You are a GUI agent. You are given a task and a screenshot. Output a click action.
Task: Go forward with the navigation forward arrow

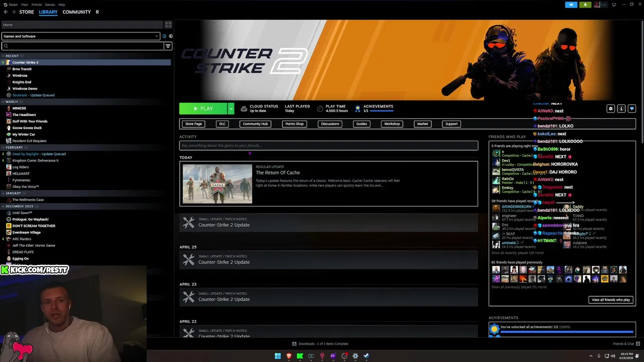(13, 12)
